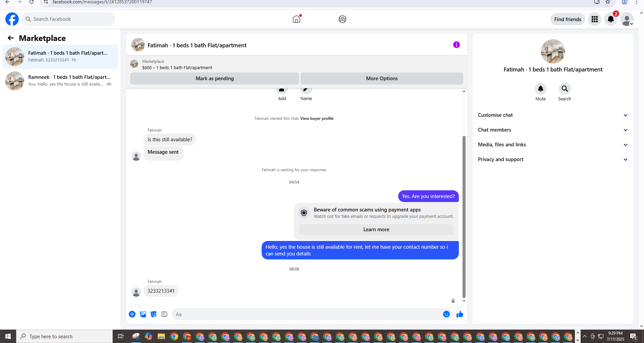Open the Windows Start menu
Viewport: 644px width, 343px height.
[8, 336]
